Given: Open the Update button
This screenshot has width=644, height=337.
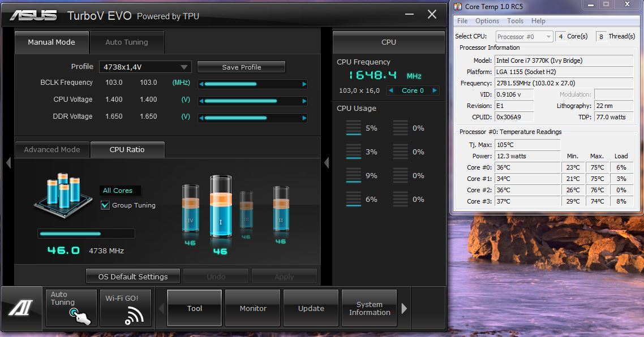Looking at the screenshot, I should 311,308.
